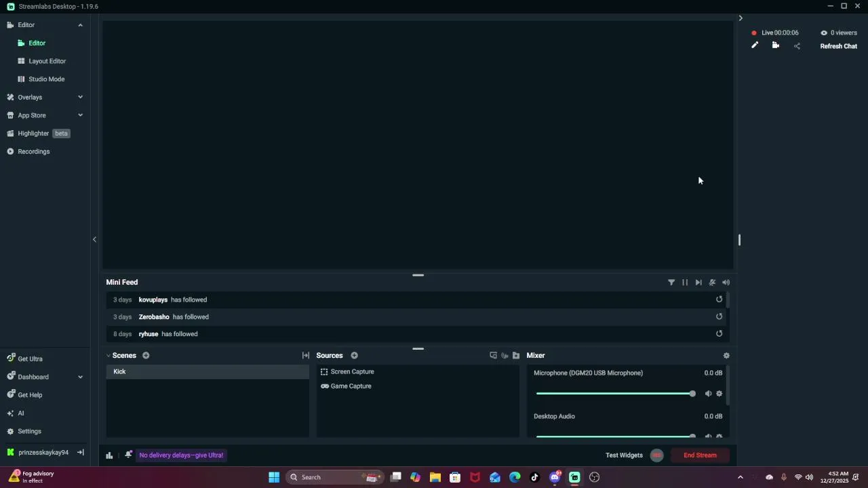This screenshot has width=868, height=488.
Task: Edit stream info pencil icon
Action: click(x=755, y=45)
